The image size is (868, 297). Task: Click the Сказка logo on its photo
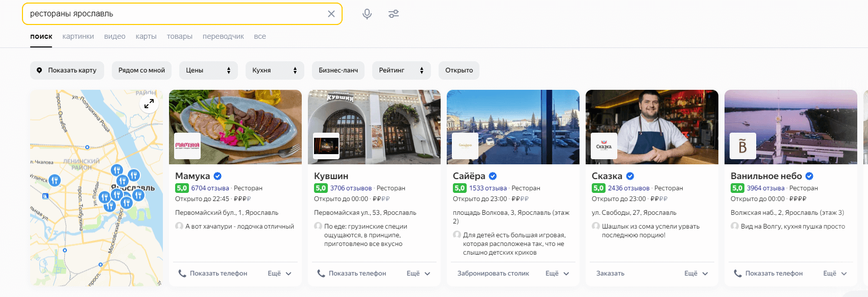(x=604, y=146)
